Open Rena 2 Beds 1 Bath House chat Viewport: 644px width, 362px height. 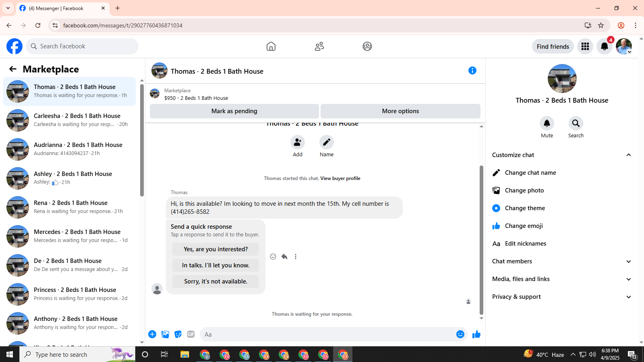(x=69, y=207)
